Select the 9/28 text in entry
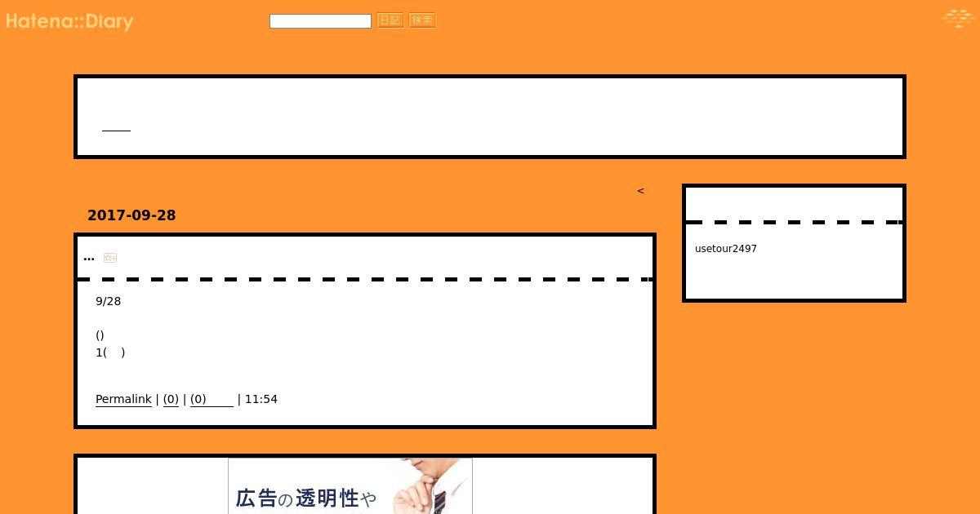 [x=109, y=301]
